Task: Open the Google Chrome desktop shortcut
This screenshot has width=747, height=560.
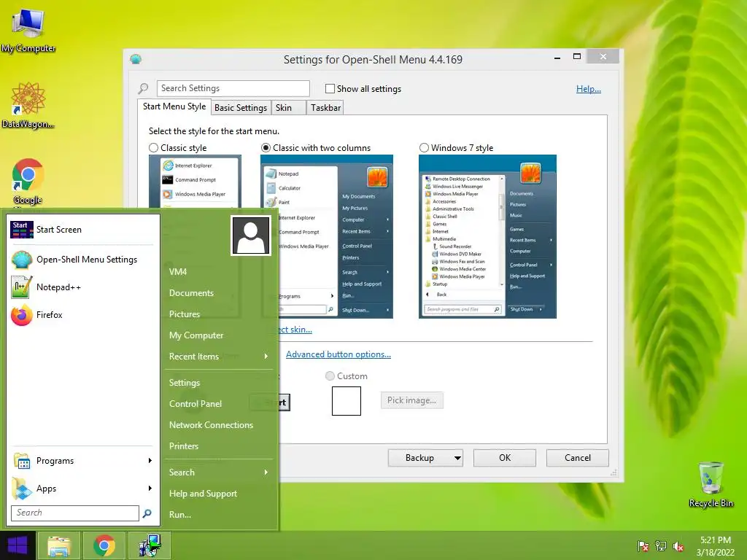Action: (x=28, y=183)
